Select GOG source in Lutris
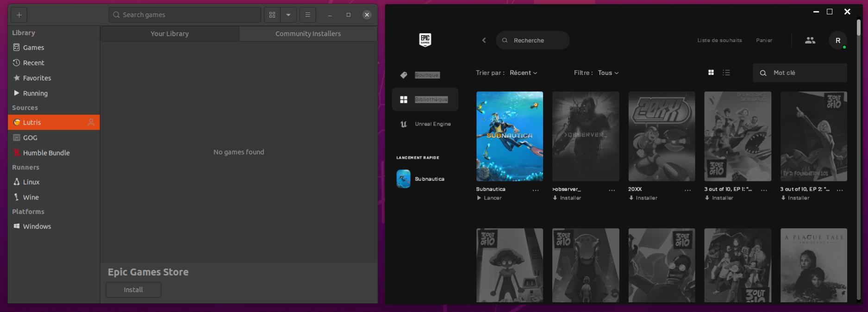 pyautogui.click(x=54, y=137)
